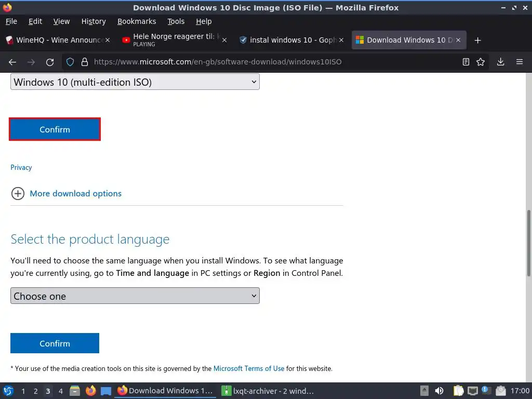Open the product language Choose one dropdown
Image resolution: width=532 pixels, height=399 pixels.
click(135, 296)
